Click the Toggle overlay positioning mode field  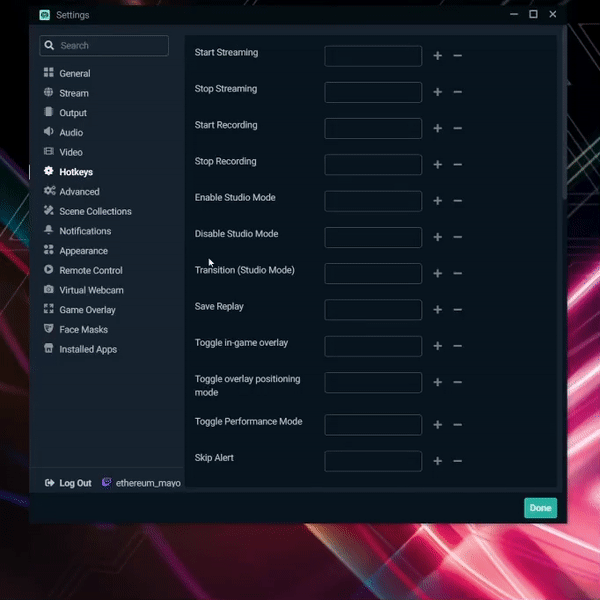click(x=373, y=382)
